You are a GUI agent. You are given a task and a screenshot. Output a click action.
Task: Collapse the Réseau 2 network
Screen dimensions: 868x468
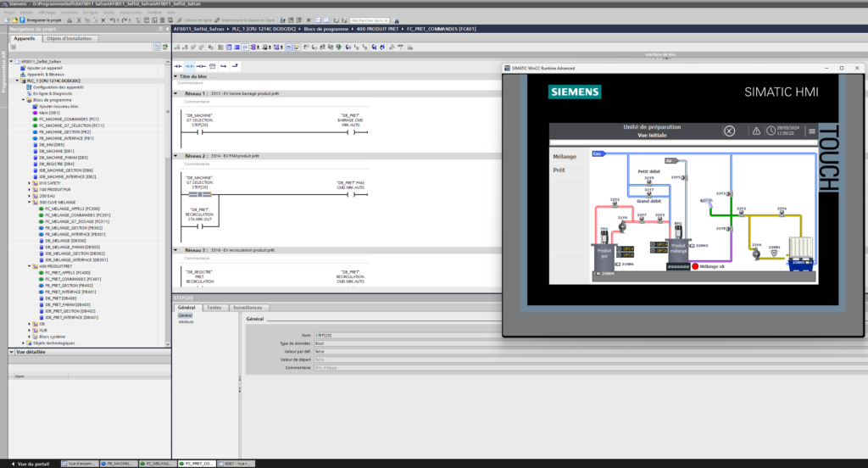coord(176,156)
